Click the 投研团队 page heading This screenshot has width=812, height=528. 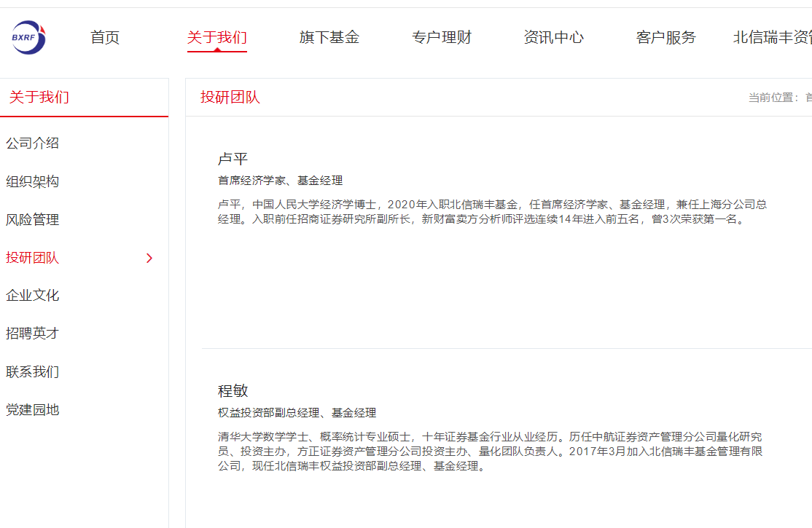[230, 98]
